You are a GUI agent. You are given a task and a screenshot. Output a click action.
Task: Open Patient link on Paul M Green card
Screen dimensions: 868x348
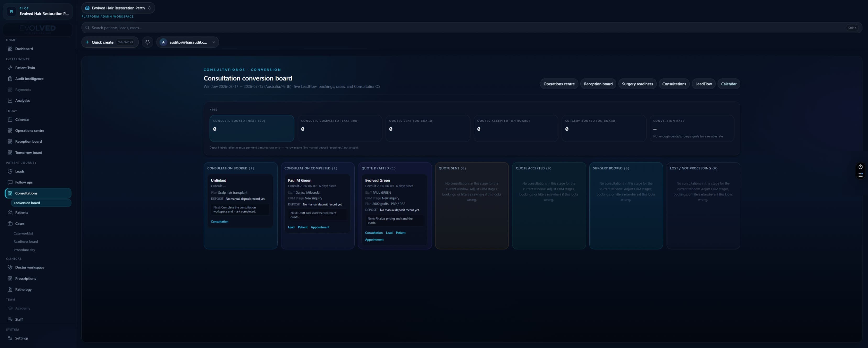[x=303, y=227]
